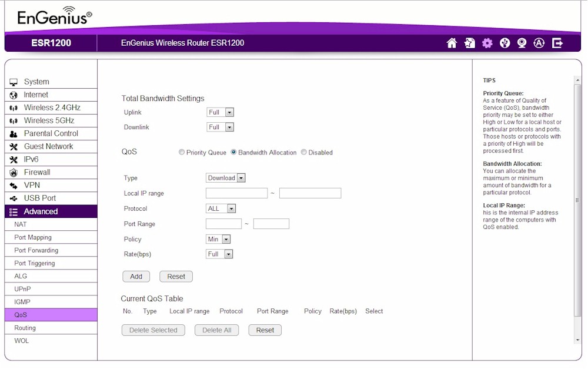Open the Policy Min dropdown
Viewport: 588px width, 370px height.
point(218,239)
